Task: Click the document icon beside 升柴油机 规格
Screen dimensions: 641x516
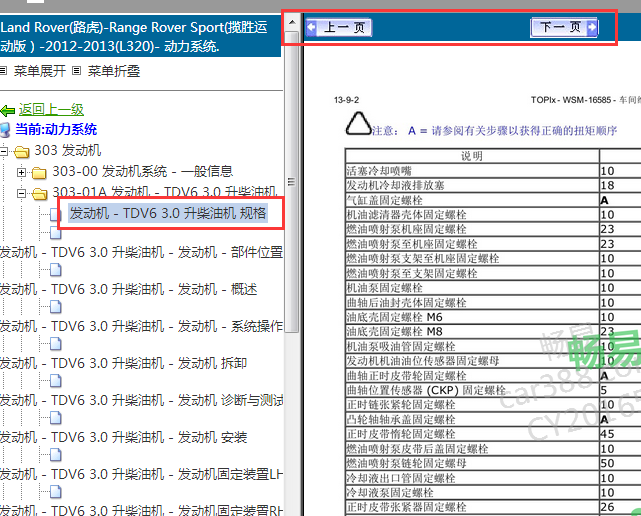Action: click(x=55, y=214)
